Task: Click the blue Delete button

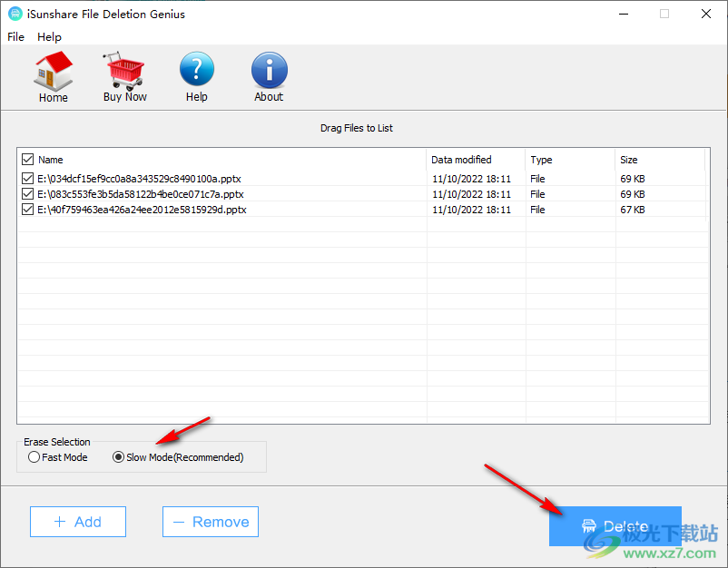Action: [x=615, y=525]
